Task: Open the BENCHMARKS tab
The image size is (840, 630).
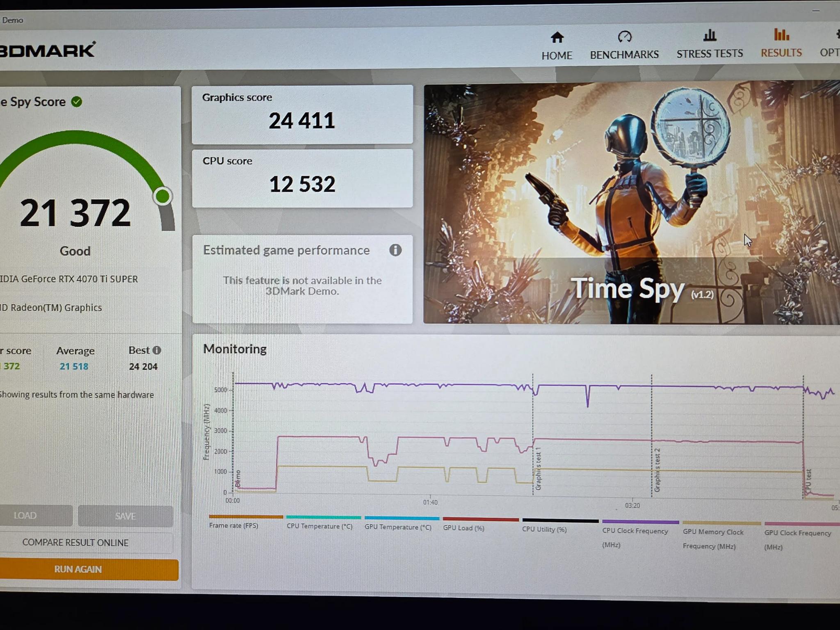Action: coord(624,55)
